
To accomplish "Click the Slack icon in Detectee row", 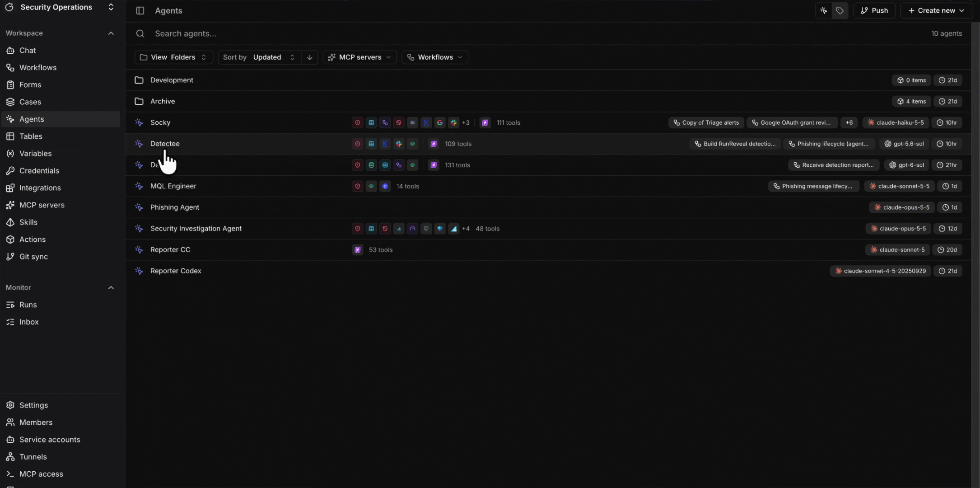I will tap(399, 144).
